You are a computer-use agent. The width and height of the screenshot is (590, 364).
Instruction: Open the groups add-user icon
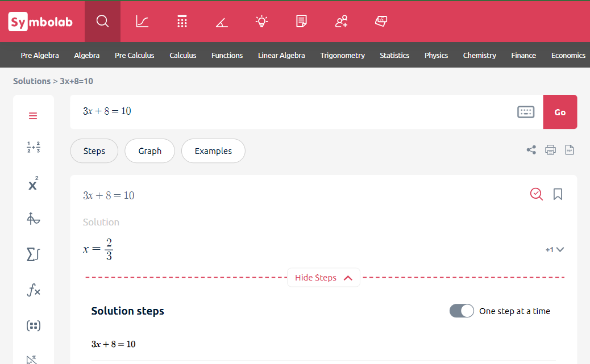coord(341,21)
